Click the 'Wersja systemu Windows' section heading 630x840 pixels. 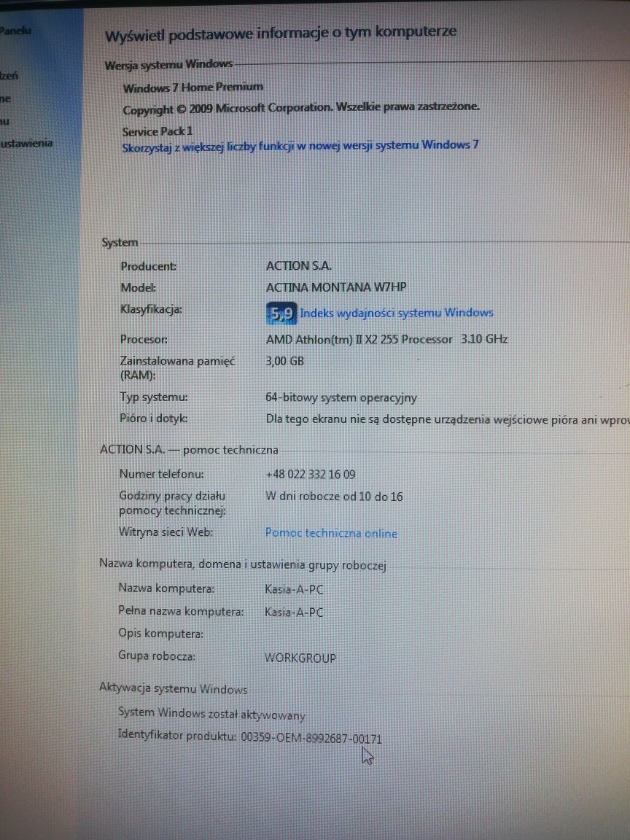pyautogui.click(x=168, y=65)
